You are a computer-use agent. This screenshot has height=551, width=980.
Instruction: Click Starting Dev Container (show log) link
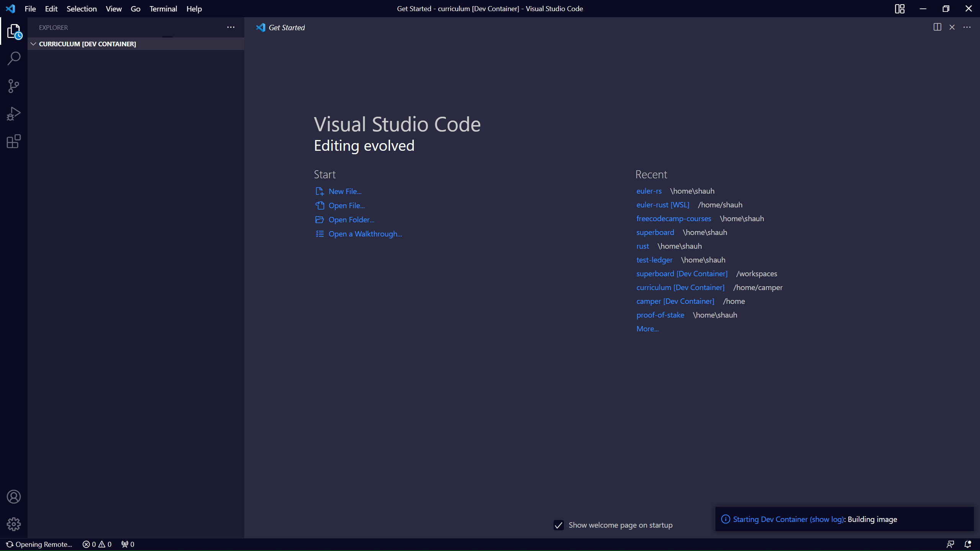pyautogui.click(x=788, y=519)
